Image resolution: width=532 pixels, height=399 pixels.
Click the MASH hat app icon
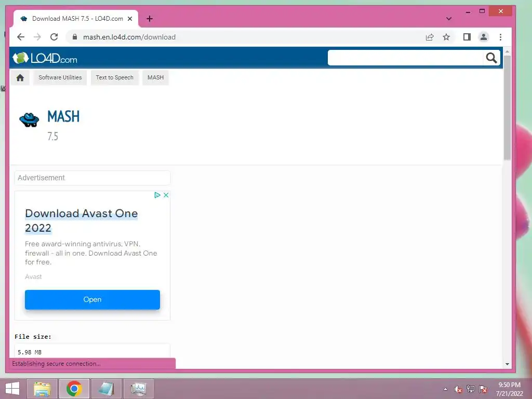click(29, 120)
